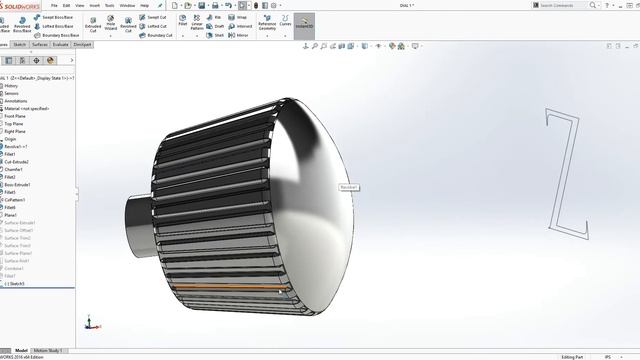Select the Lofted Cut tool
This screenshot has width=640, height=360.
pyautogui.click(x=153, y=26)
